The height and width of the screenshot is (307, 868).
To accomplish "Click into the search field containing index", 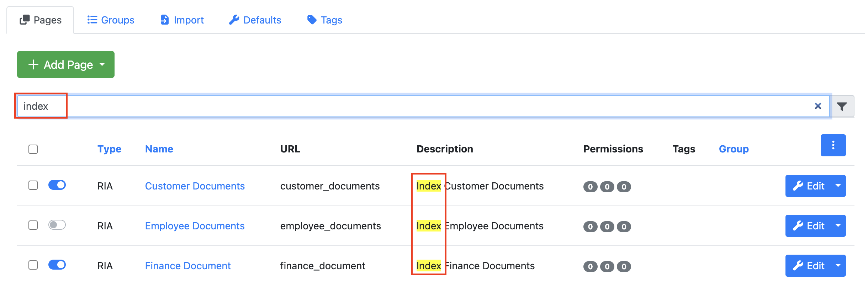I will (423, 106).
